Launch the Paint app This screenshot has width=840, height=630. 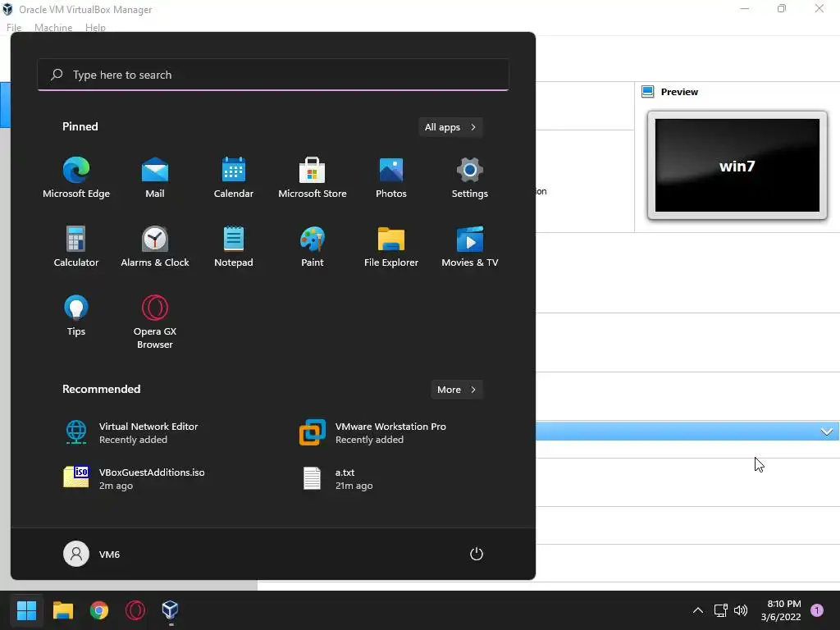(313, 247)
